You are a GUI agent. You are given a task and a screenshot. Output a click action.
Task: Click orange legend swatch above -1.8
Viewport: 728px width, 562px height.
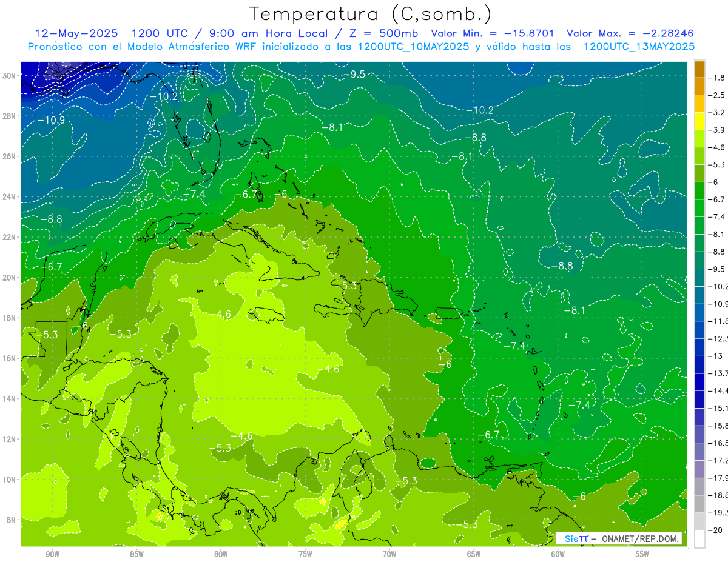pos(699,69)
